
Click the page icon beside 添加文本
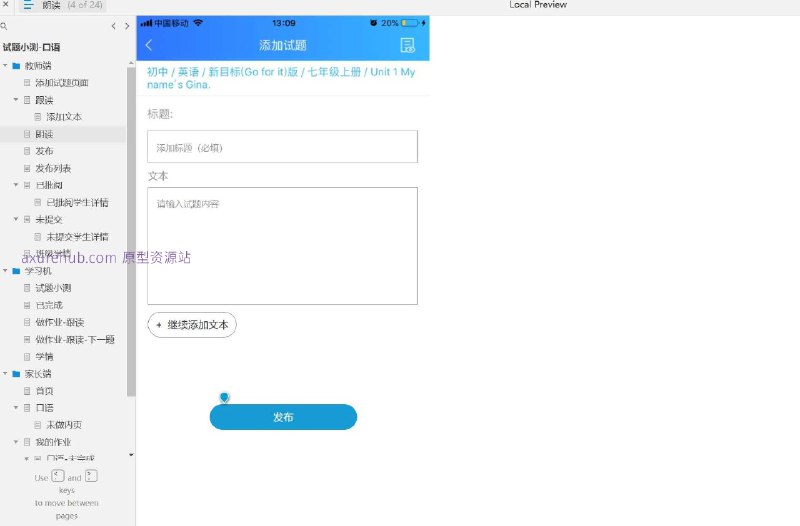[38, 117]
